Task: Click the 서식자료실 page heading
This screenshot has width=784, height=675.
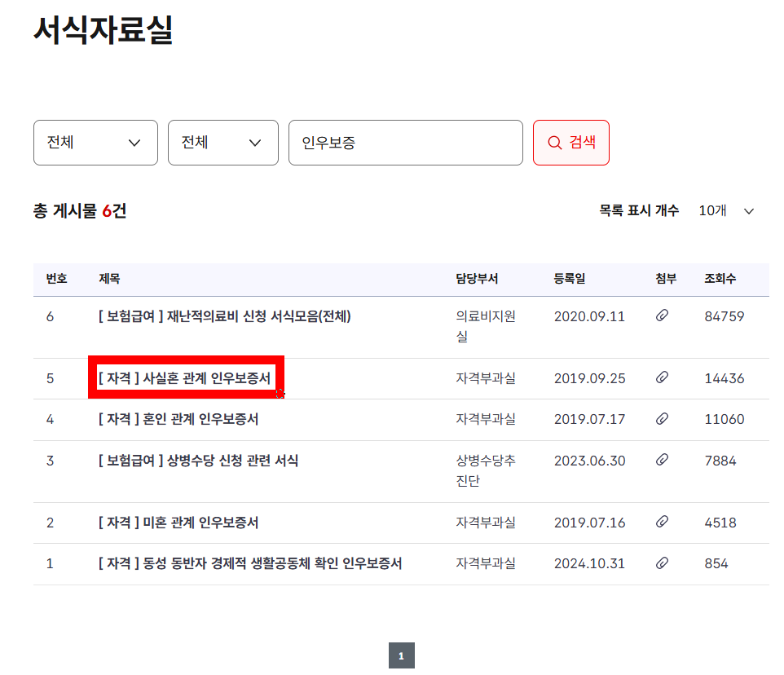Action: [x=104, y=30]
